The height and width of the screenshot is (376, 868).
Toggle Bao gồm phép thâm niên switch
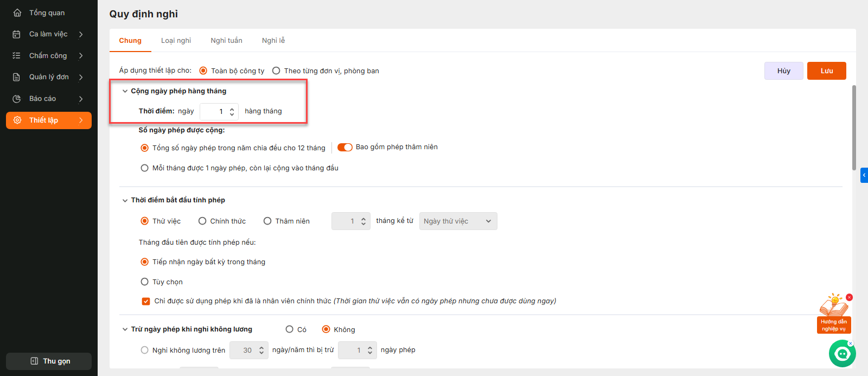345,147
